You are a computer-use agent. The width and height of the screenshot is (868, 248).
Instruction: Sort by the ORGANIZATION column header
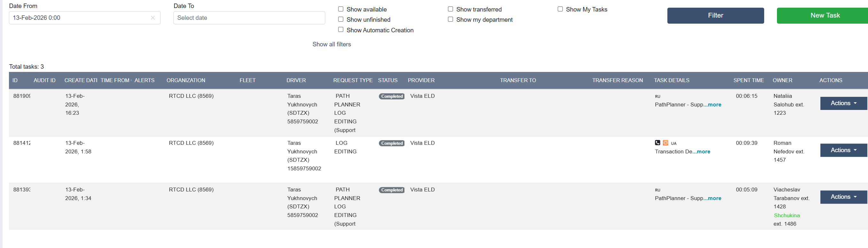pos(186,80)
